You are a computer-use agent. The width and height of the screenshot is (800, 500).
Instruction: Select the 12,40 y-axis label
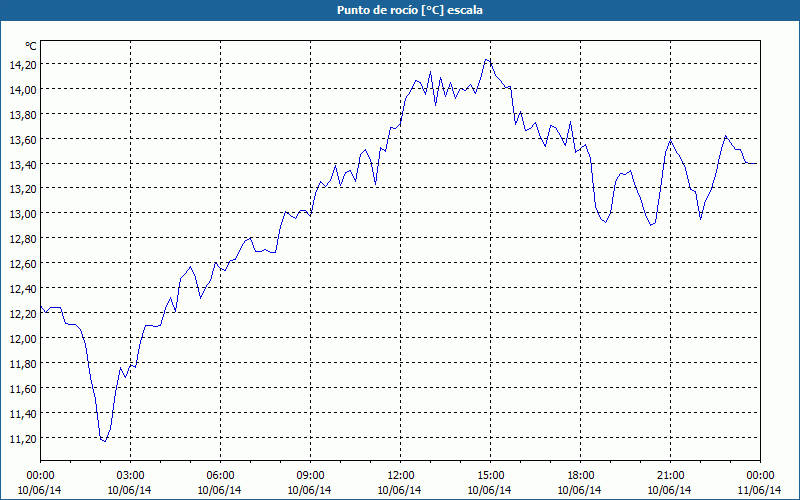tap(23, 289)
